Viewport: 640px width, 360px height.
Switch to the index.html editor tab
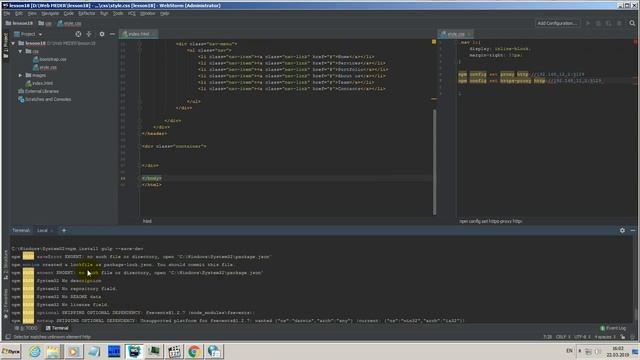[x=138, y=34]
